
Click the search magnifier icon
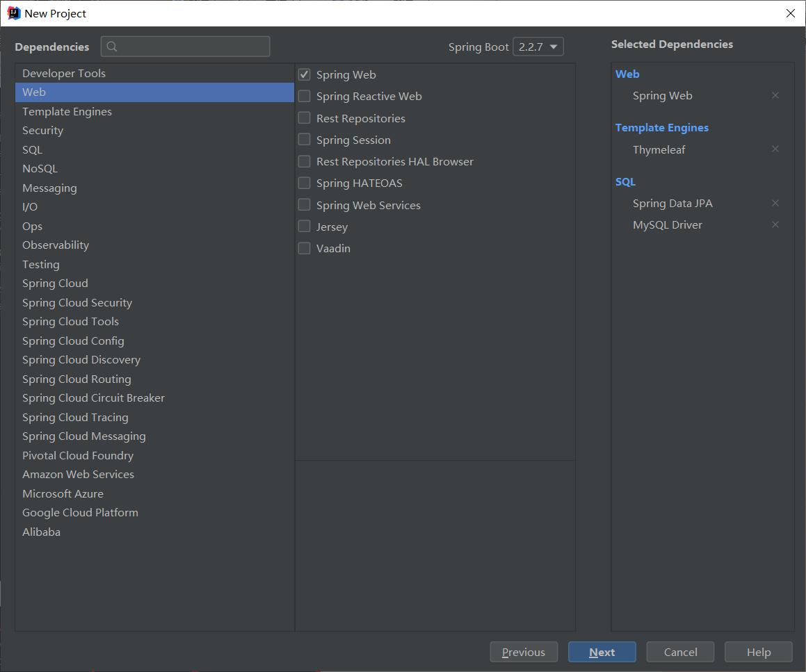(x=111, y=47)
